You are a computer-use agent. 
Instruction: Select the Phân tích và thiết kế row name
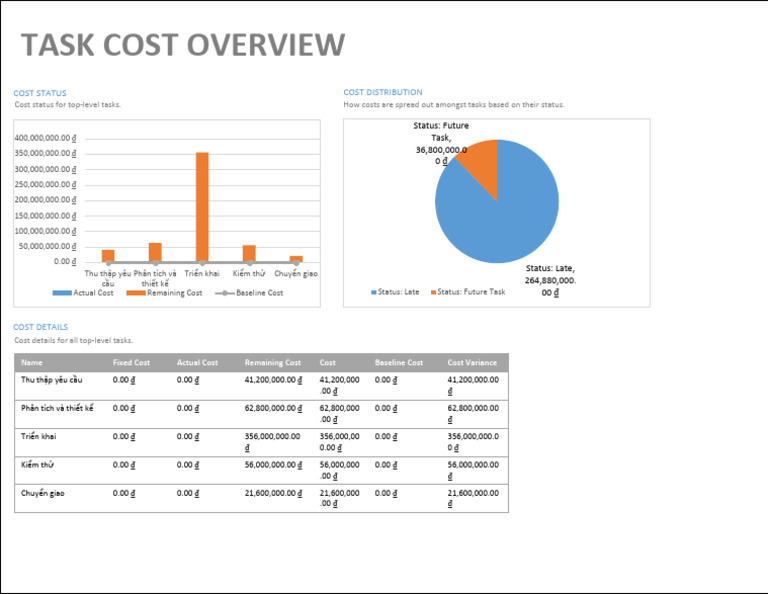(57, 408)
